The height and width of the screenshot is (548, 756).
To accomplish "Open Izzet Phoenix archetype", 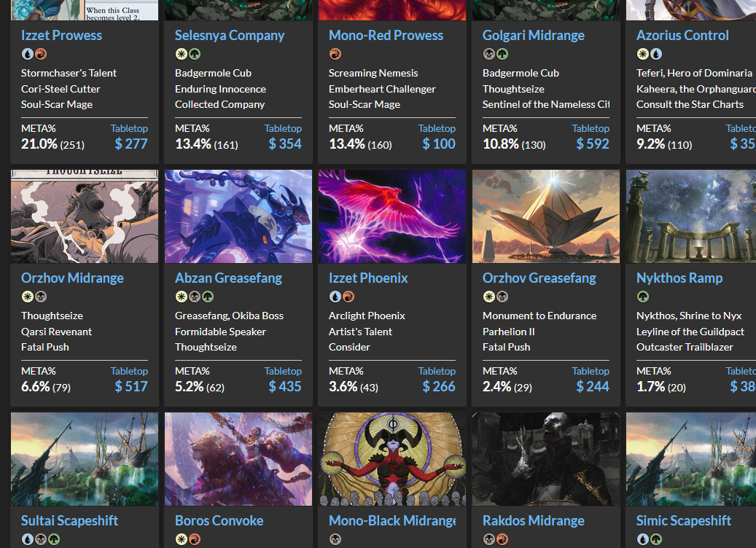I will (368, 278).
